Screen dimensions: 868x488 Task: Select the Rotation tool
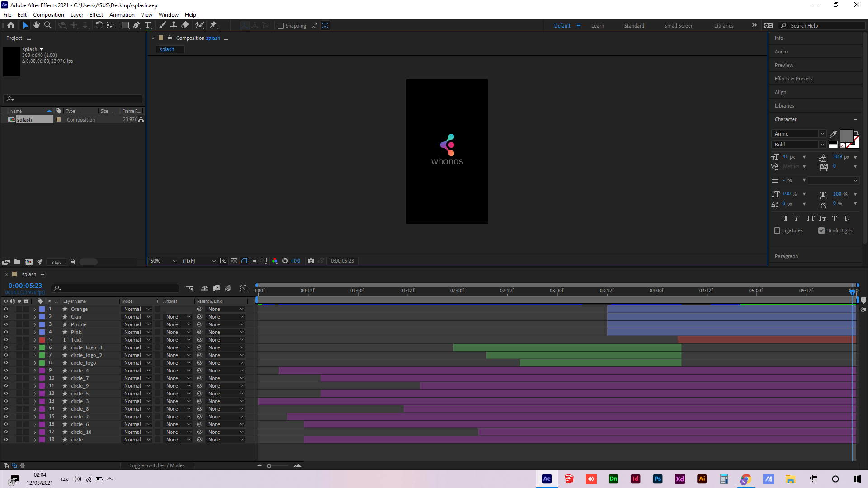[x=99, y=25]
